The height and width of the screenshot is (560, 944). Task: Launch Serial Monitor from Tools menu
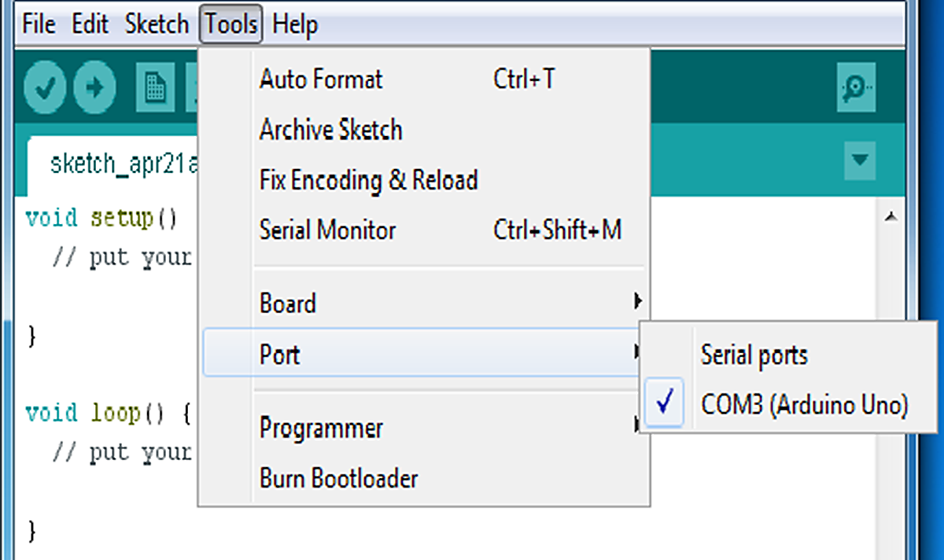pyautogui.click(x=327, y=230)
